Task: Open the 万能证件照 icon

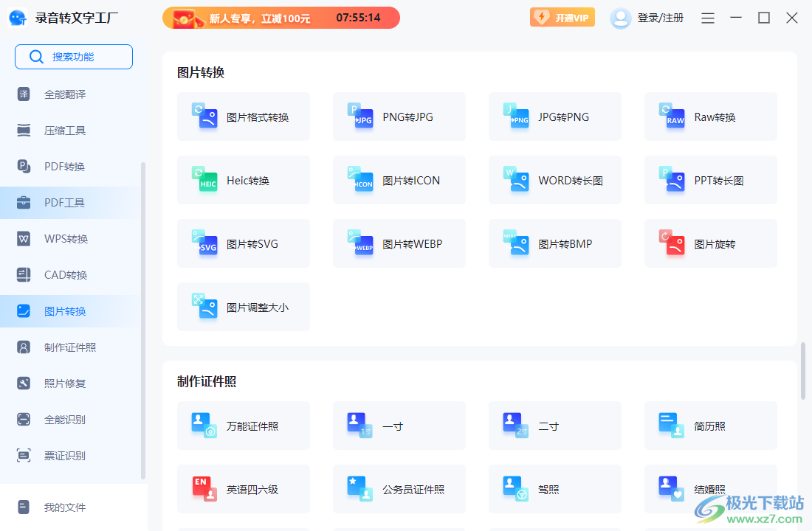Action: point(204,426)
